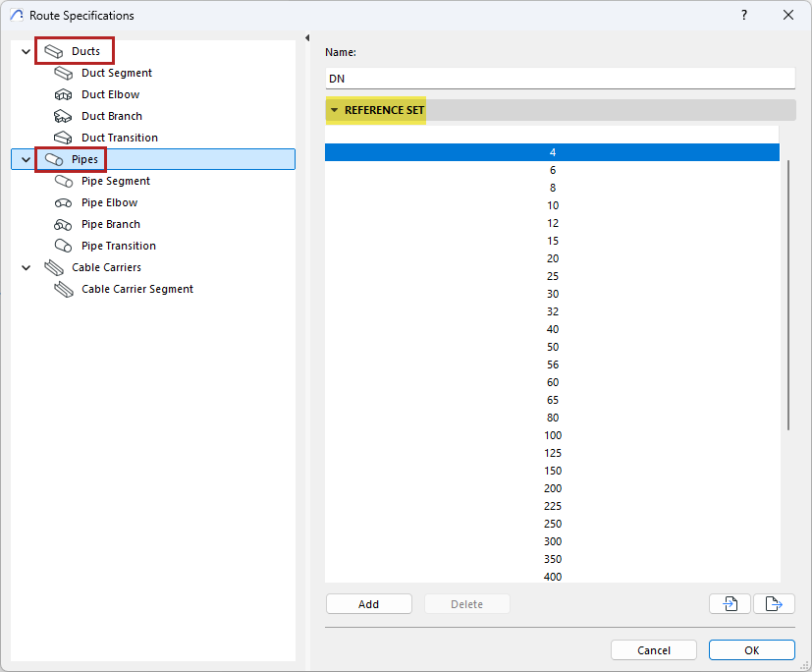
Task: Click the Name input field
Action: coord(560,79)
